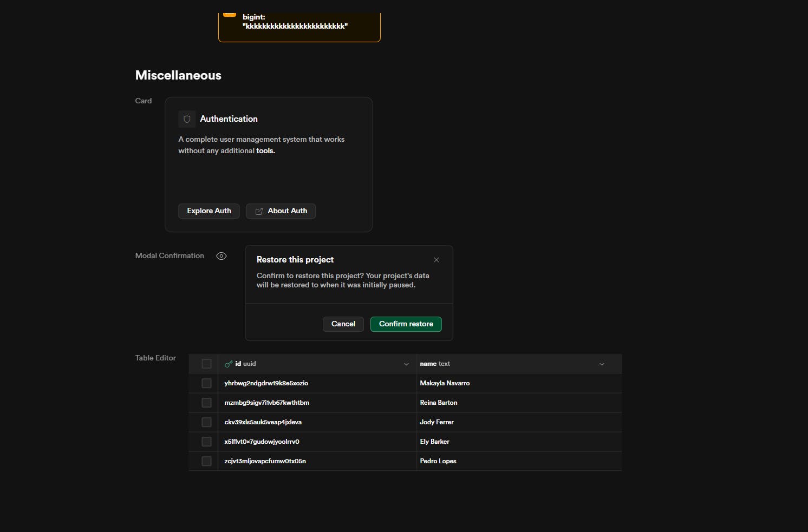Click the Miscellaneous section heading
This screenshot has width=808, height=532.
click(178, 75)
